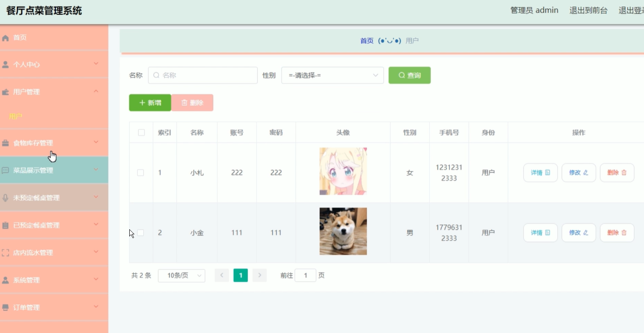The image size is (644, 333).
Task: Click the phone number 1779631 2333
Action: point(449,233)
